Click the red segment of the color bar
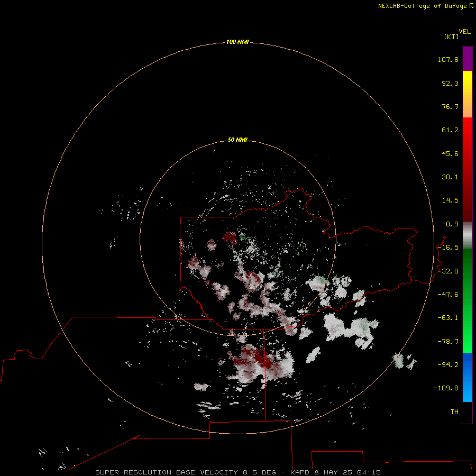 click(x=467, y=169)
